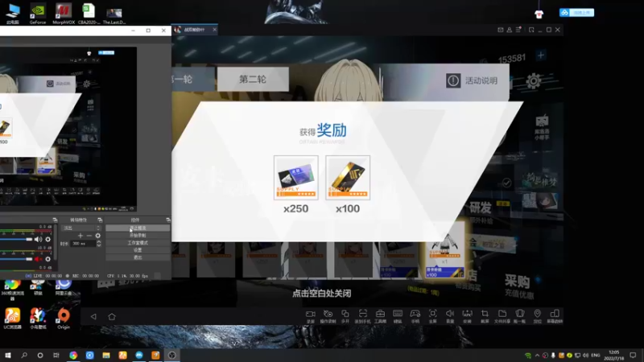Click the 点击空白处关闭 text
The height and width of the screenshot is (362, 644).
[x=321, y=293]
